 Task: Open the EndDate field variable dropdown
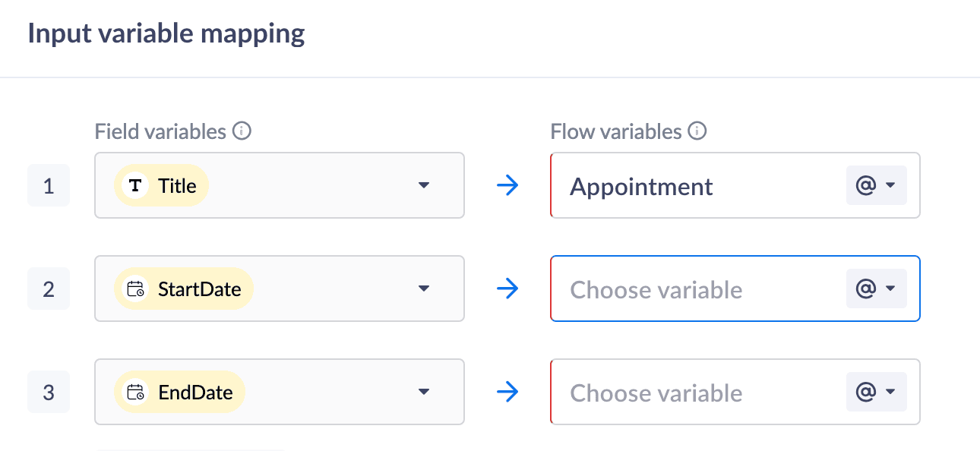click(424, 393)
